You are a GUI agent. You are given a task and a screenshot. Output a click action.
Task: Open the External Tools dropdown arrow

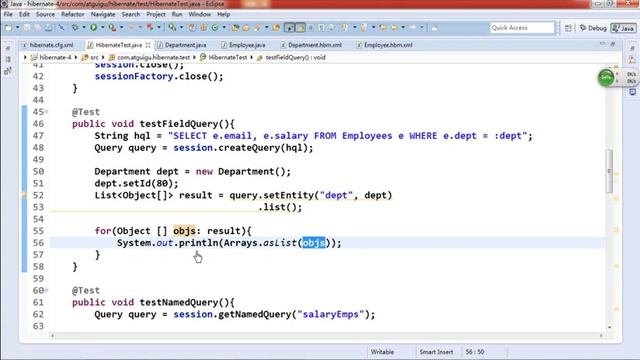click(x=121, y=28)
